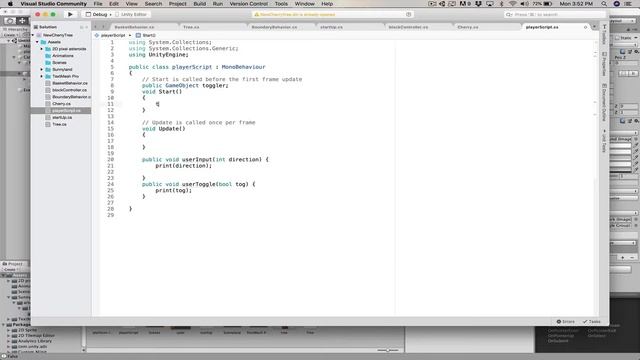Select the Animations folder

pos(62,56)
